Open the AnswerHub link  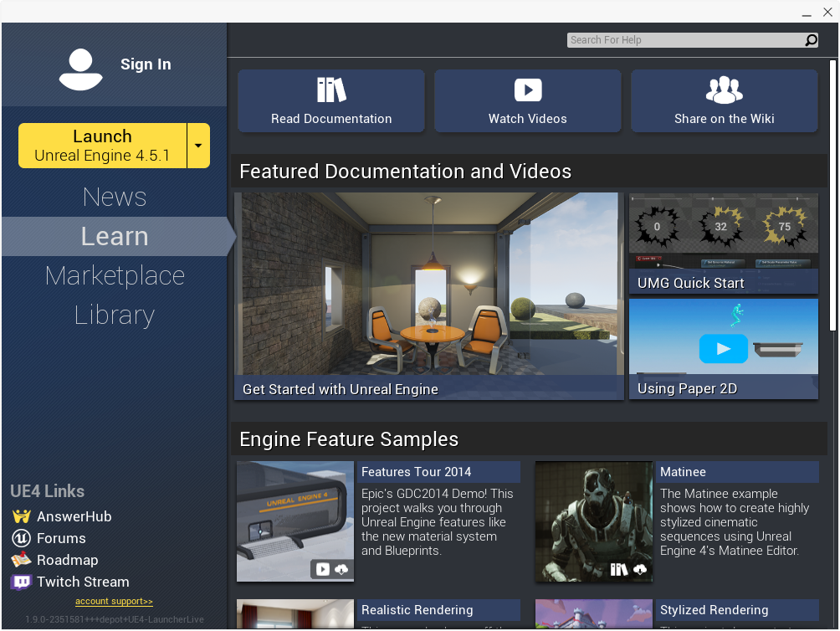click(x=74, y=516)
